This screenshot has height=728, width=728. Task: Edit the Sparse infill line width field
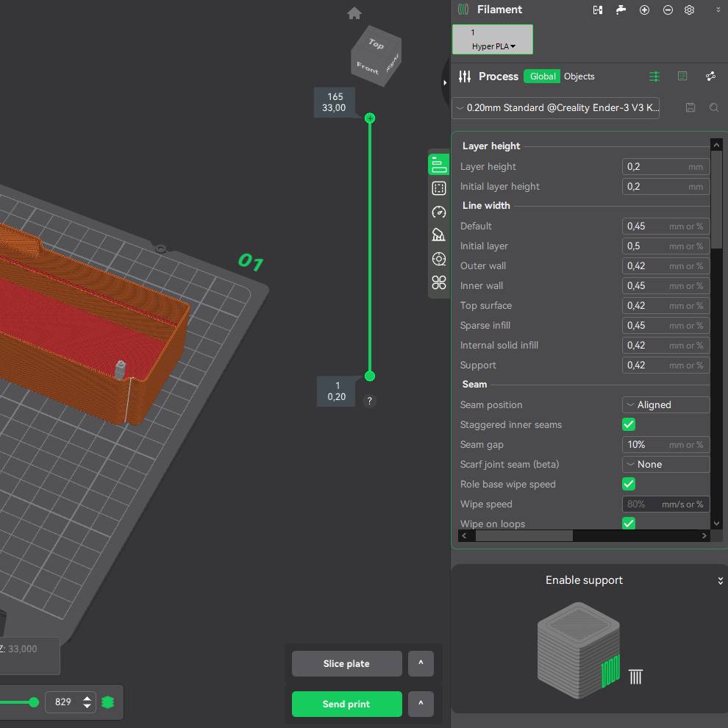665,326
